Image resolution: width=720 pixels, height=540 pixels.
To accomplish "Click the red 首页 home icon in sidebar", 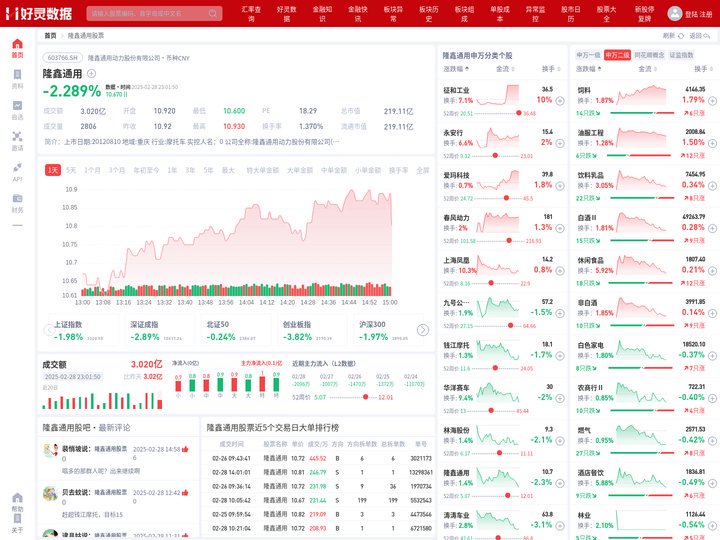I will [x=17, y=44].
